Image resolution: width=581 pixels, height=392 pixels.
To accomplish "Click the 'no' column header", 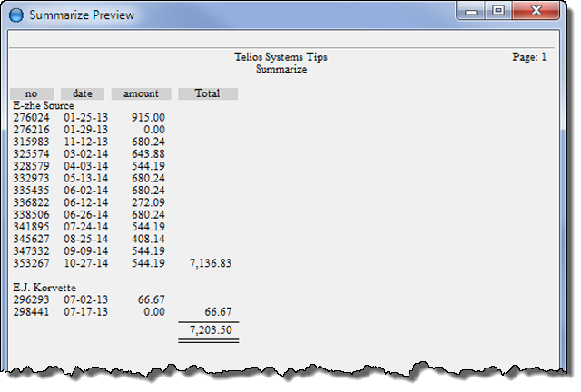I will coord(32,93).
